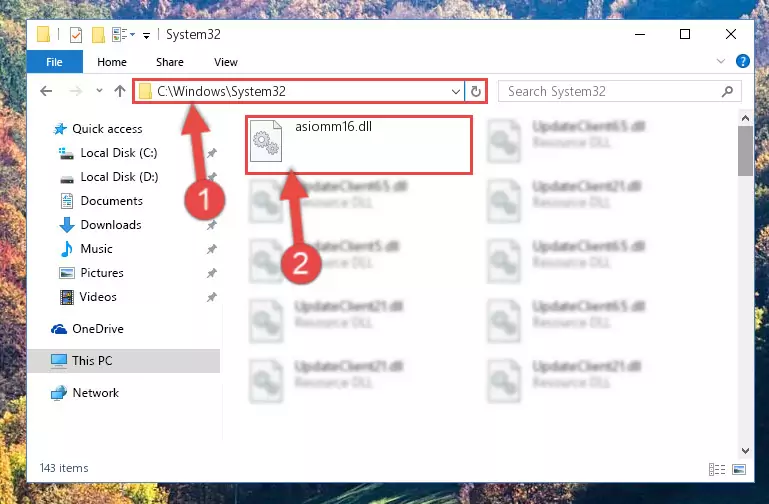Screen dimensions: 769x504
Task: Click the Search System32 field
Action: pos(619,92)
